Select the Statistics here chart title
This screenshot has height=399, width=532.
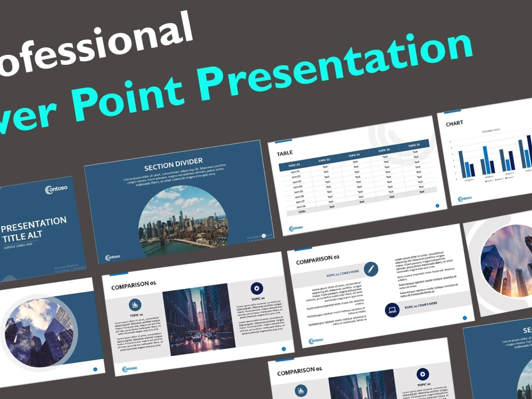click(x=491, y=131)
